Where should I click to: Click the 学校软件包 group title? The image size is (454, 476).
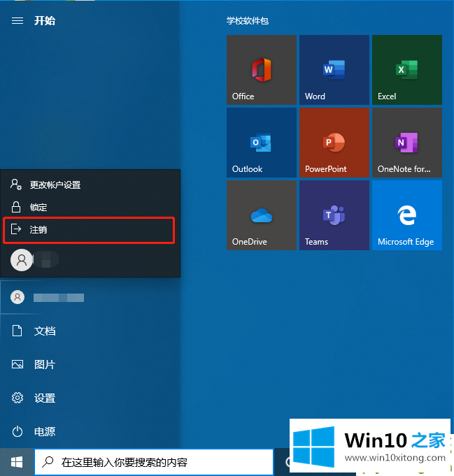(248, 21)
